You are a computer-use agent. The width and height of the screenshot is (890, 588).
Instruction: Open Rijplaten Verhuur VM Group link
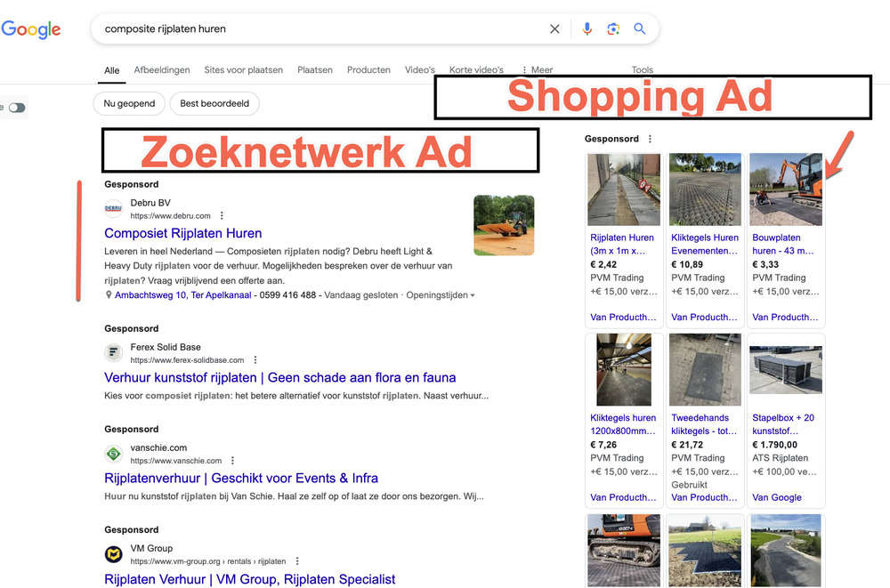click(250, 579)
